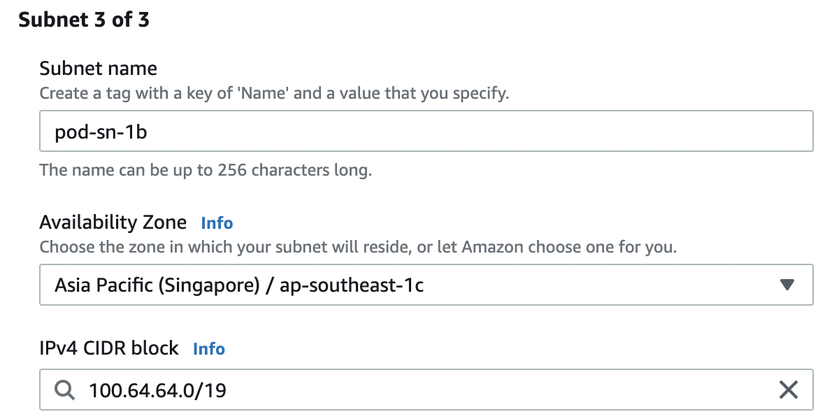Screen dimensions: 825x417
Task: Clear the IPv4 CIDR block value
Action: [x=788, y=390]
